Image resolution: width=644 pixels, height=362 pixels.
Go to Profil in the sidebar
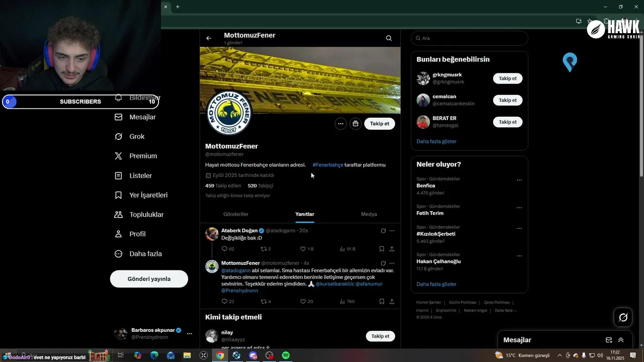point(130,234)
